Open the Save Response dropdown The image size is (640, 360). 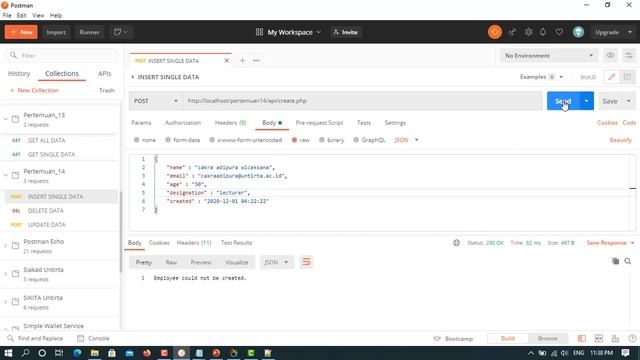coord(610,242)
